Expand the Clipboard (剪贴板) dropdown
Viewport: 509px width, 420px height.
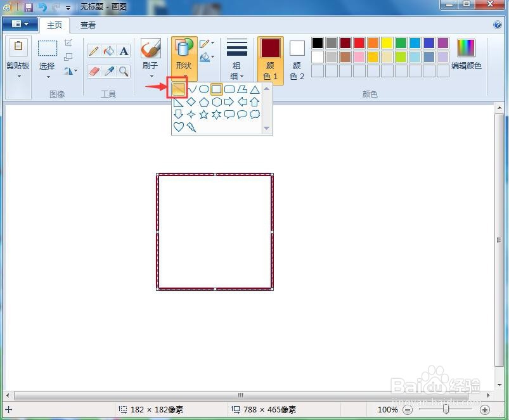[19, 77]
